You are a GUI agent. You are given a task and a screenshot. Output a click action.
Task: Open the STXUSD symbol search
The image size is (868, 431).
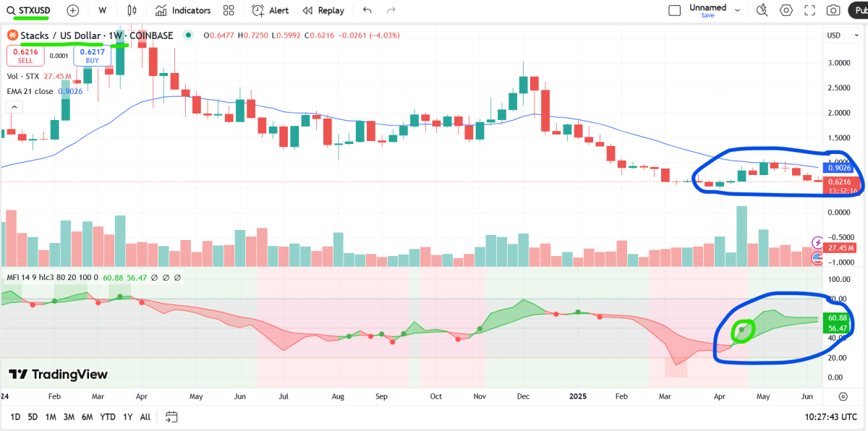pos(29,10)
